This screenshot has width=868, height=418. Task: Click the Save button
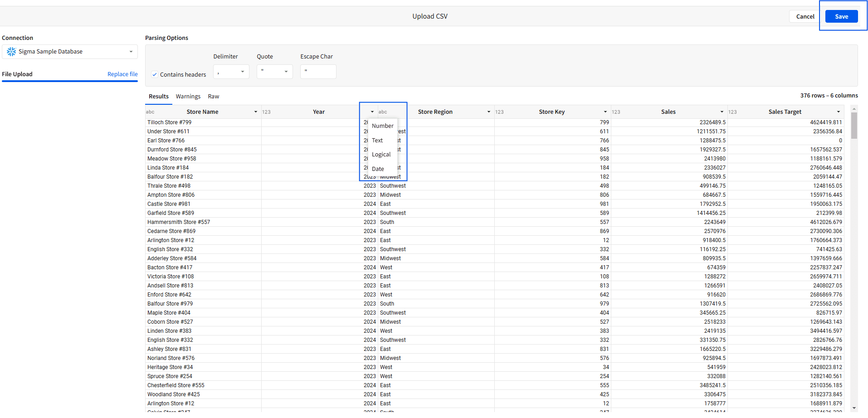pyautogui.click(x=841, y=17)
